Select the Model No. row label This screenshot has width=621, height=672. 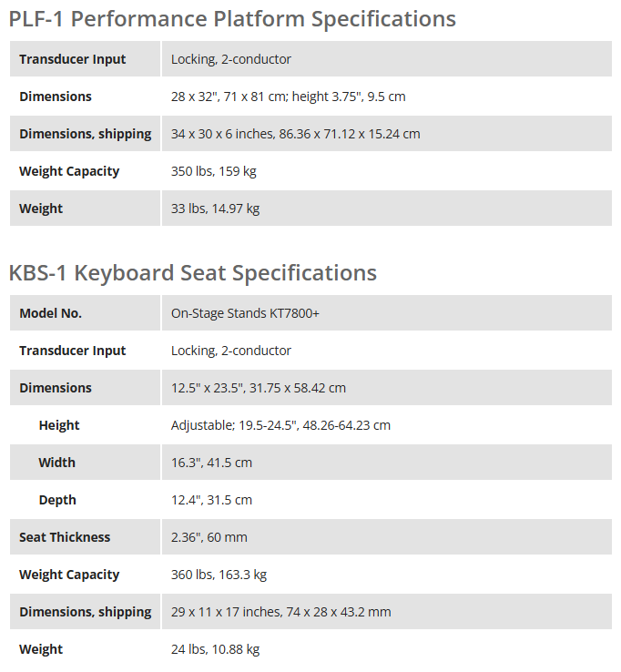[x=50, y=313]
